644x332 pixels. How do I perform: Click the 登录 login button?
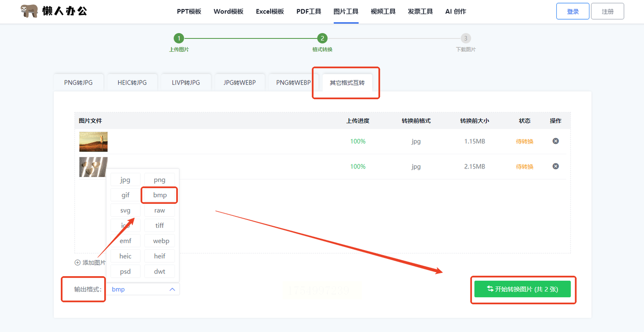tap(573, 12)
